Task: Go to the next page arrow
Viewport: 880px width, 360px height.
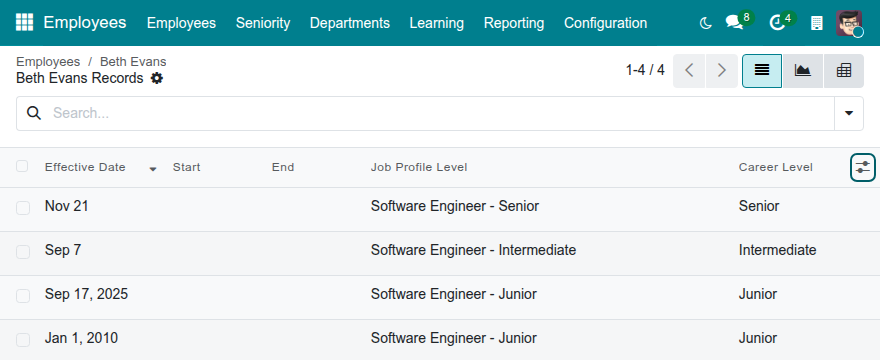Action: (722, 70)
